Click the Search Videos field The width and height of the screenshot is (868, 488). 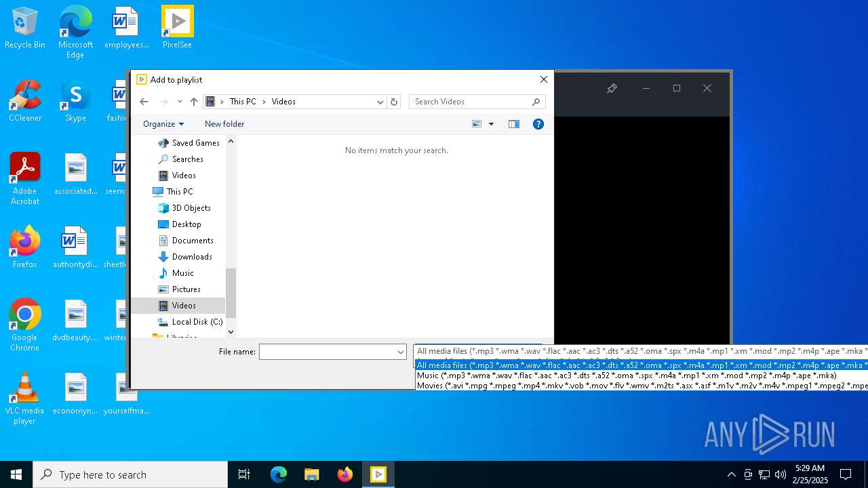(x=477, y=102)
